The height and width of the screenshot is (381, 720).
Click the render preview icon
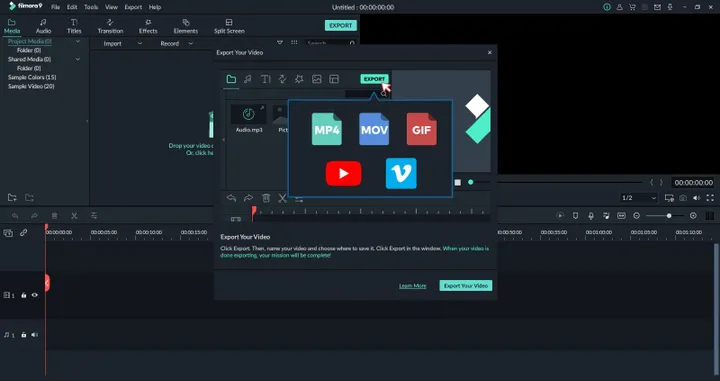pos(560,216)
